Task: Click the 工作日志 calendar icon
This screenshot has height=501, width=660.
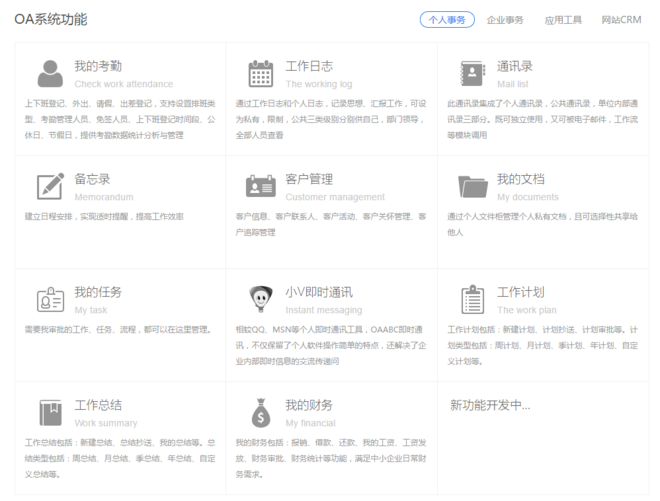Action: pyautogui.click(x=261, y=74)
